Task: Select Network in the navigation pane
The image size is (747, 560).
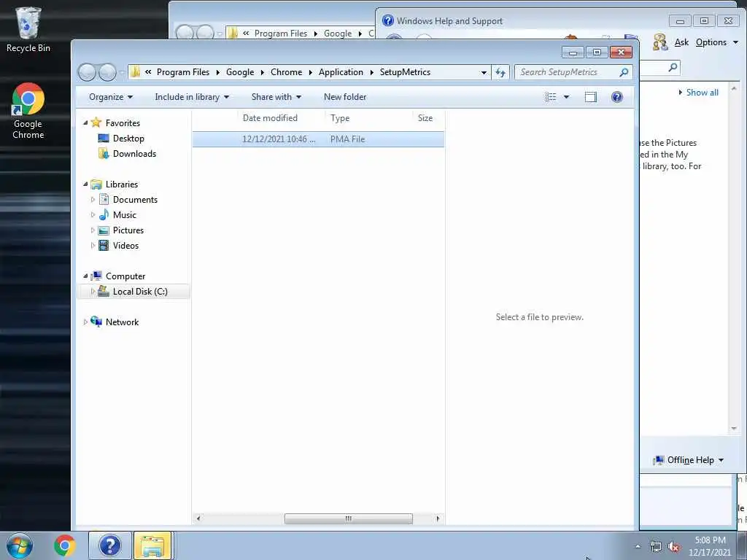Action: tap(122, 322)
